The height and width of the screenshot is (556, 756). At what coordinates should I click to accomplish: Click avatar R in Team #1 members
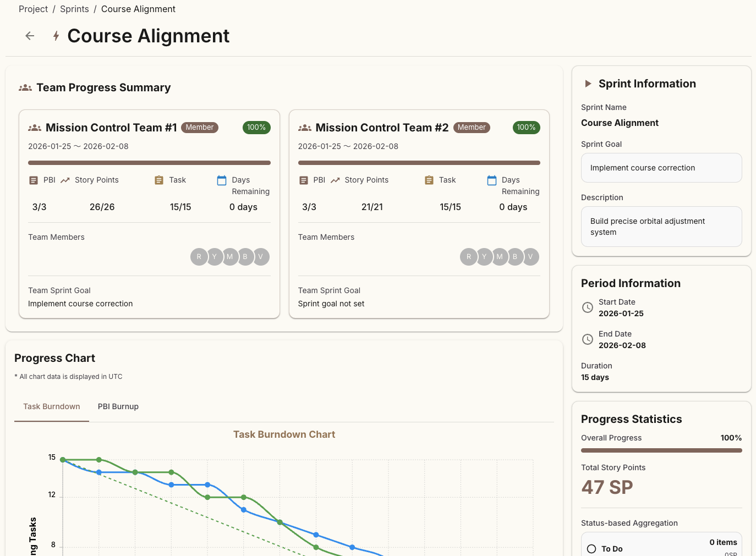coord(199,256)
